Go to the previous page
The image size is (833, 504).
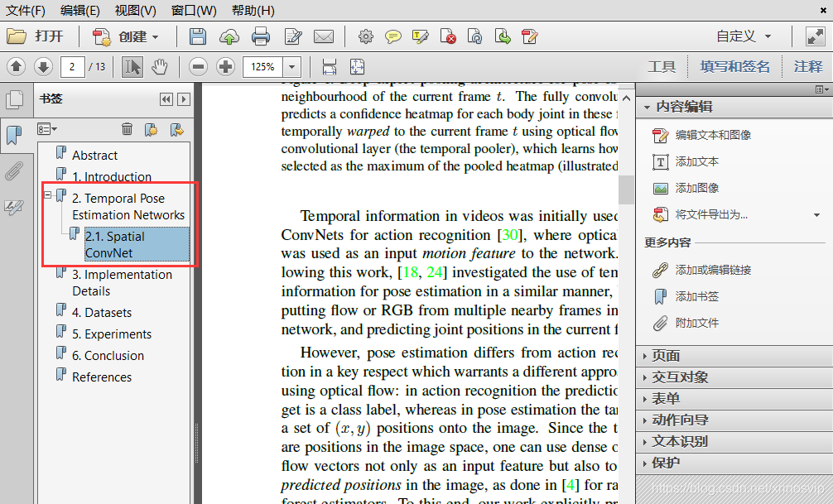(x=16, y=67)
